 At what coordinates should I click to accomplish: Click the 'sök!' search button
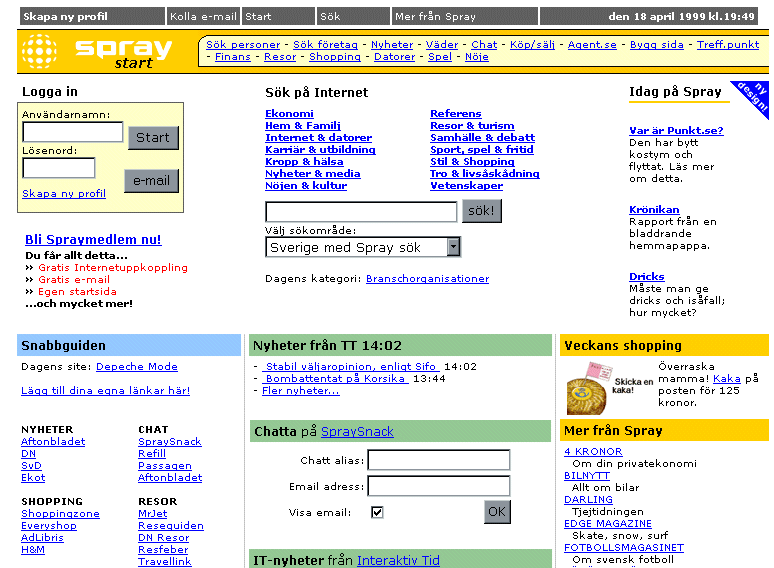coord(481,211)
